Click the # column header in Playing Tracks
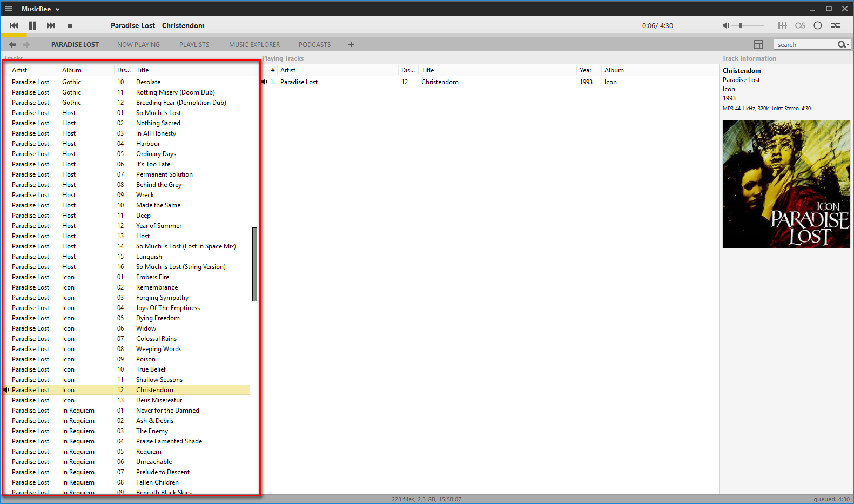Viewport: 854px width, 504px height. pos(273,70)
